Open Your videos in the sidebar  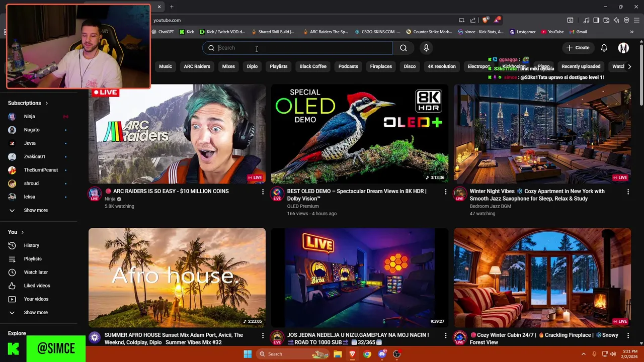point(36,299)
